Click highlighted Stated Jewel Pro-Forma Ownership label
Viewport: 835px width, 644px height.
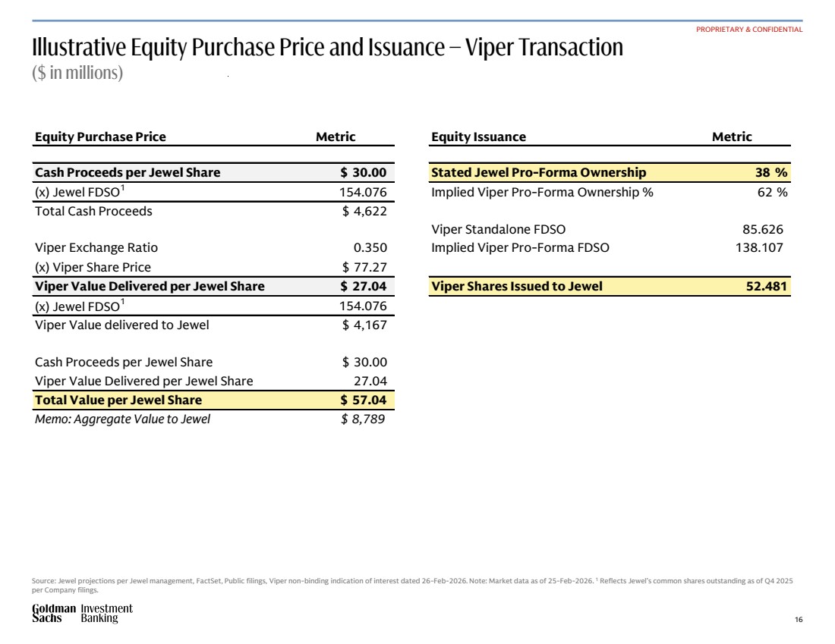click(x=539, y=172)
